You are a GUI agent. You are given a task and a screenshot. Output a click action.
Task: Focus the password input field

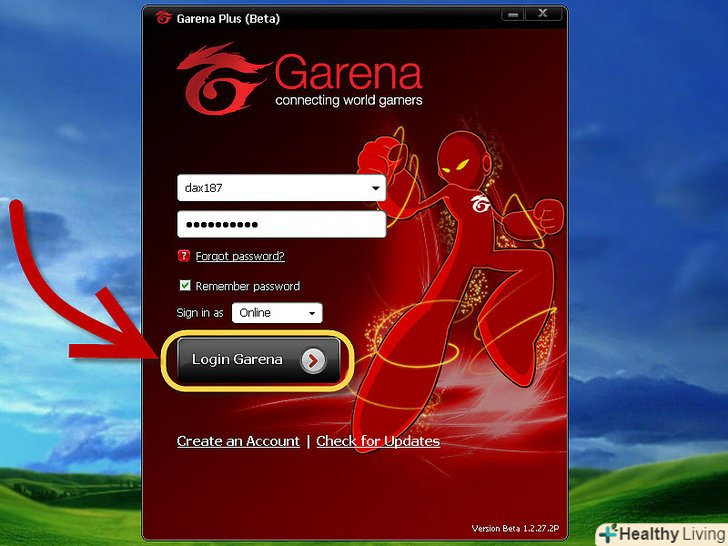[x=281, y=225]
